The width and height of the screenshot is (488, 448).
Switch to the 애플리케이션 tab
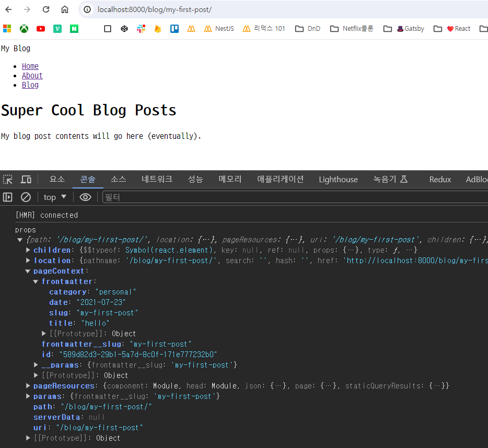280,179
